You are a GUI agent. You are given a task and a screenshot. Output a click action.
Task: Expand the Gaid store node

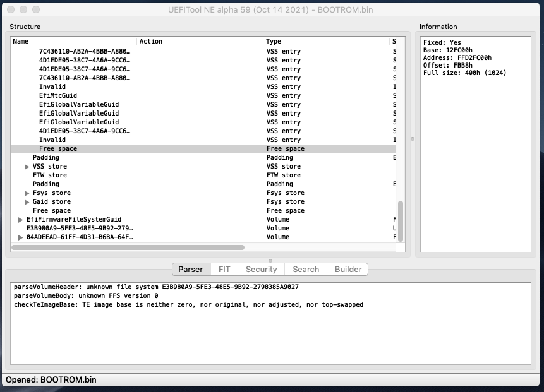(x=27, y=202)
